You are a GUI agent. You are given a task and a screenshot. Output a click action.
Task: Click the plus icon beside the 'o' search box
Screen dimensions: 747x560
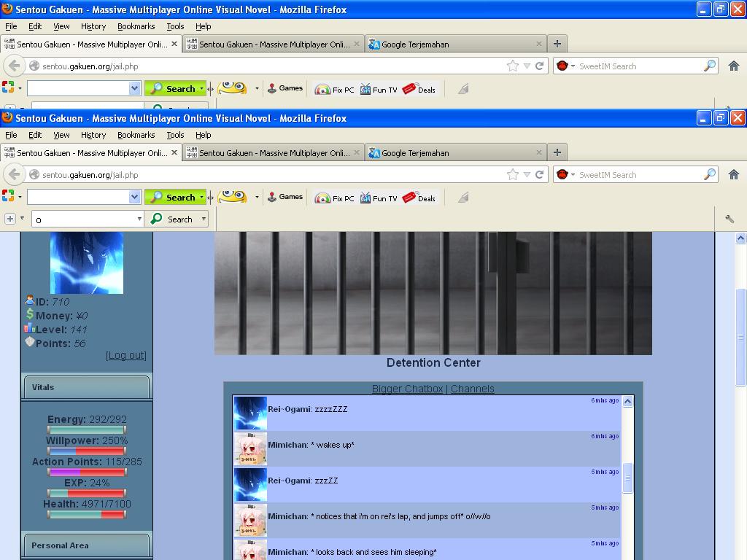click(9, 219)
